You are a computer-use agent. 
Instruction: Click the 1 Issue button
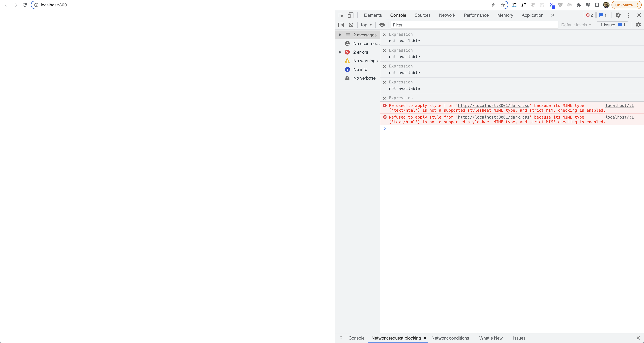(x=612, y=25)
